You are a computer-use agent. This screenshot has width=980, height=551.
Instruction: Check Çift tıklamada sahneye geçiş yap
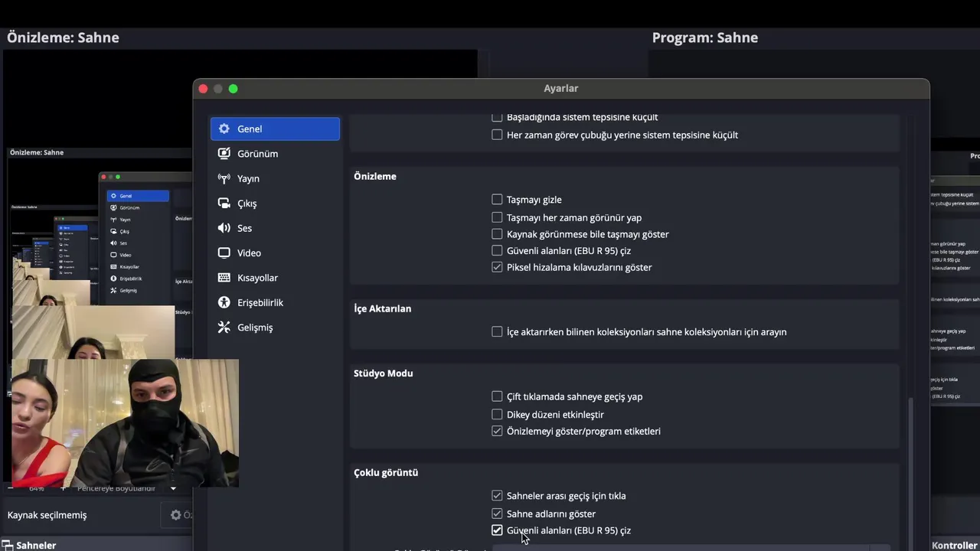pyautogui.click(x=497, y=397)
